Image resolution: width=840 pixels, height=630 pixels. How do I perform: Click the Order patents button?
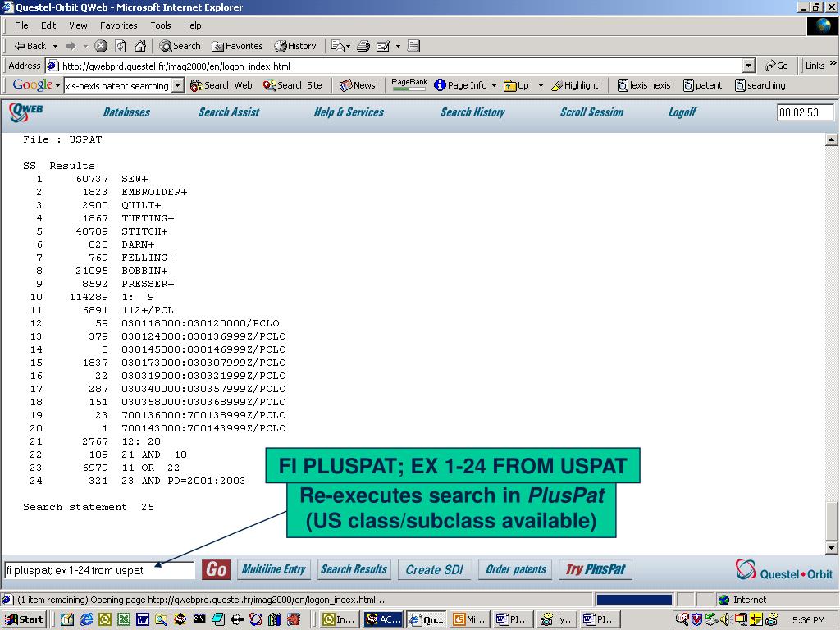pyautogui.click(x=515, y=569)
